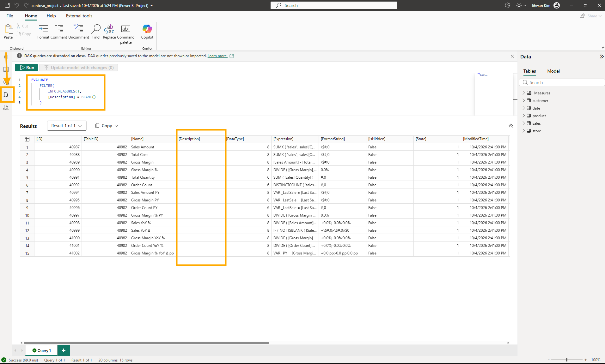Open Table view in left sidebar
This screenshot has height=364, width=605.
(6, 69)
